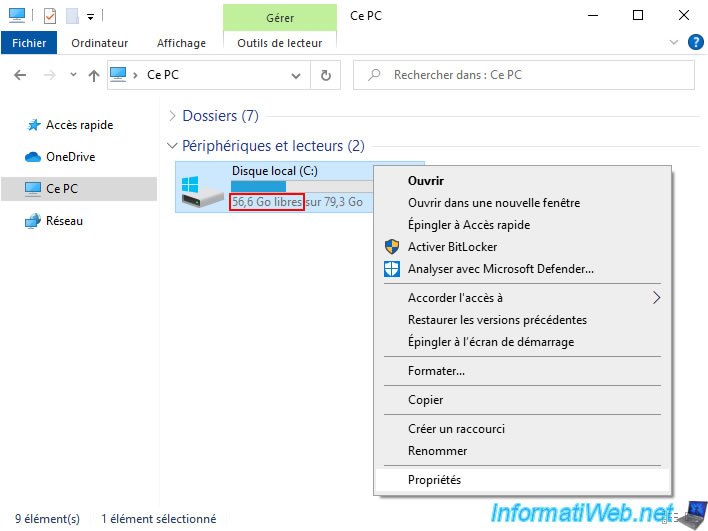The height and width of the screenshot is (531, 708).
Task: Select Ce PC in navigation pane
Action: [x=79, y=188]
